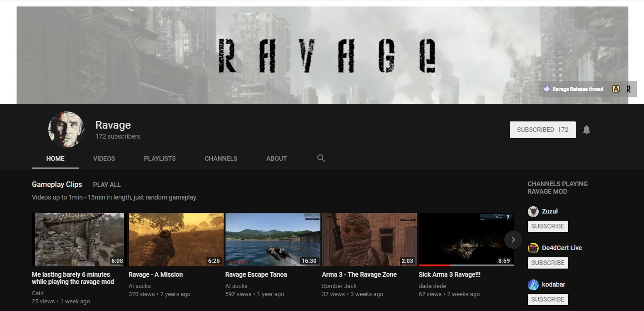Click the '172 subscribers' text

point(118,136)
